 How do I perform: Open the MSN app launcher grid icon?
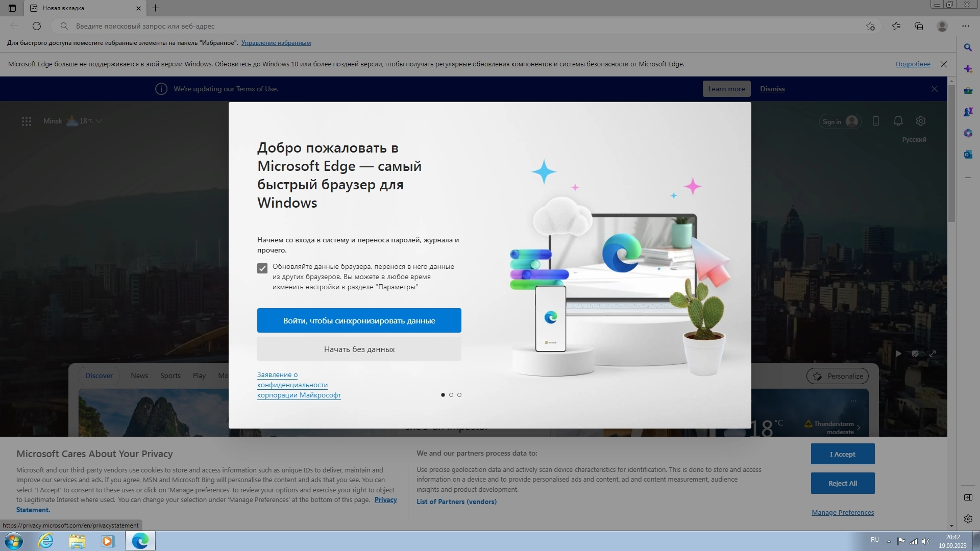point(27,121)
